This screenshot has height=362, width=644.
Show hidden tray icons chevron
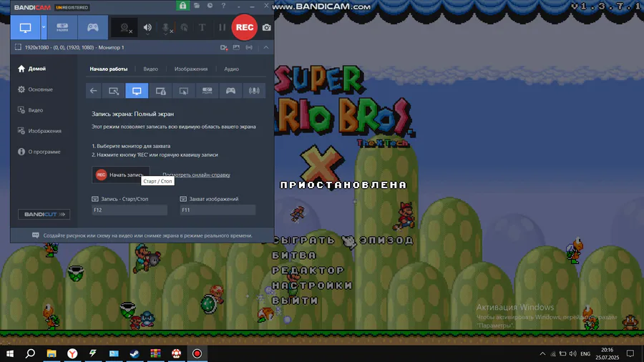tap(542, 353)
